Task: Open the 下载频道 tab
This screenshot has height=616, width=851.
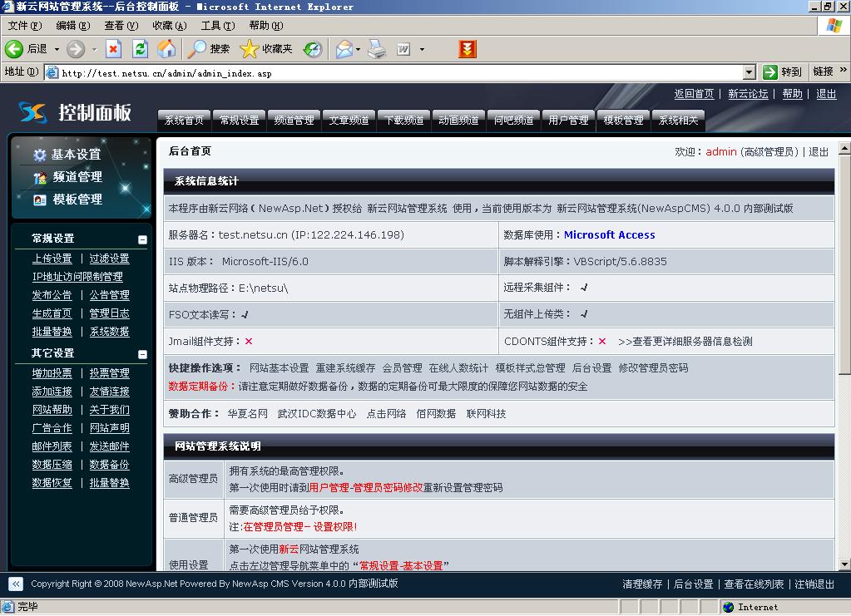Action: 403,120
